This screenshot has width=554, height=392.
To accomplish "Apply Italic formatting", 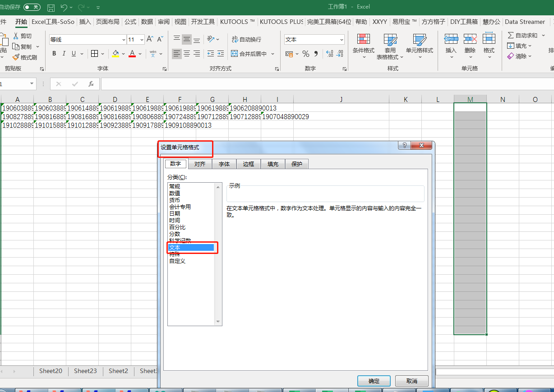I will pos(64,54).
